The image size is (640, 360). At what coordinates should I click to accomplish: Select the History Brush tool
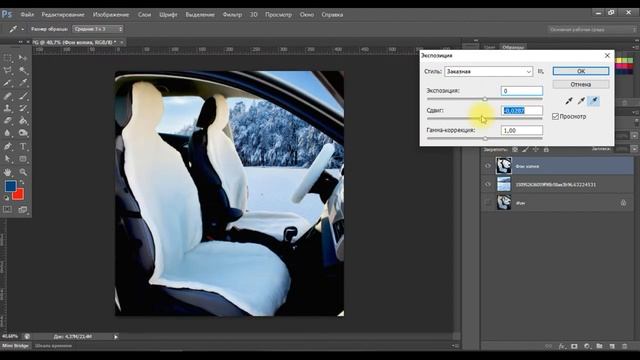tap(23, 109)
